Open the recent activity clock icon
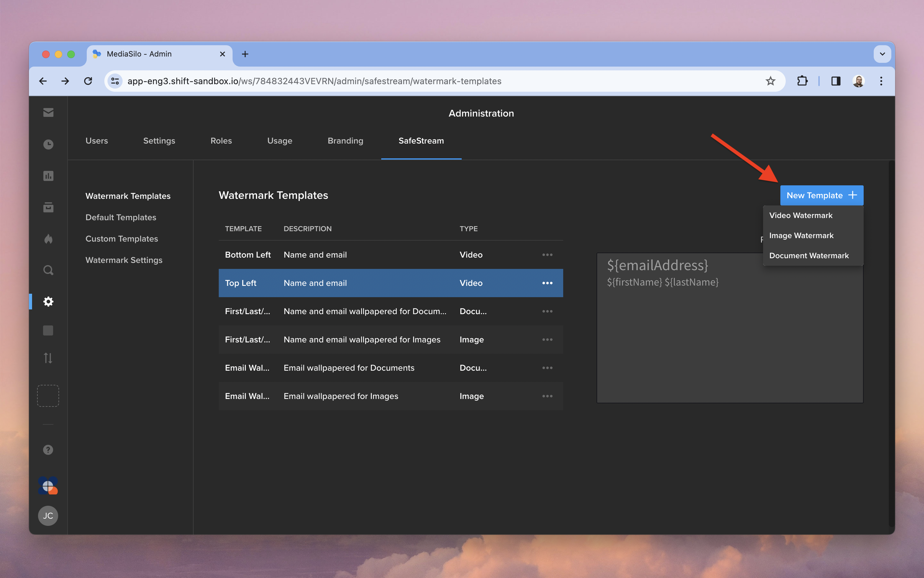 click(48, 144)
